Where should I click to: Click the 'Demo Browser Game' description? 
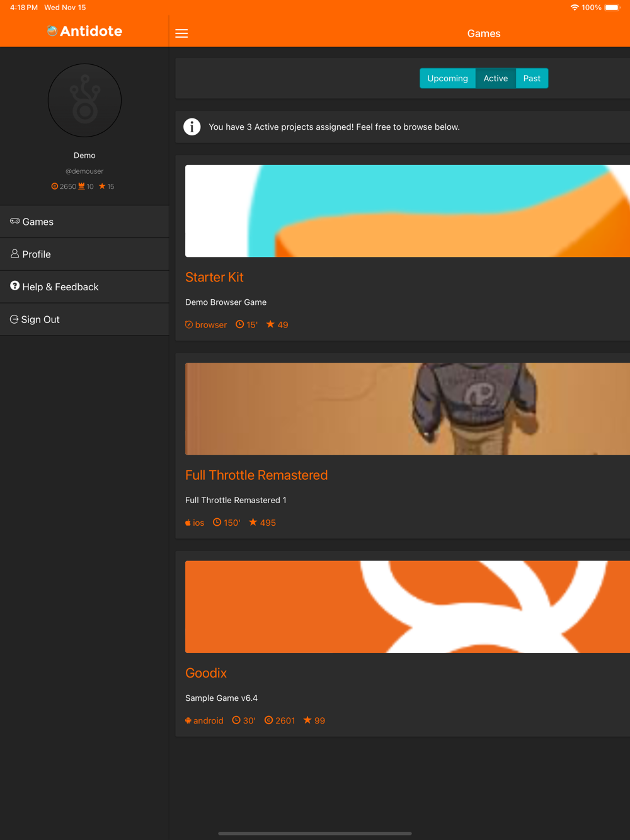coord(226,302)
